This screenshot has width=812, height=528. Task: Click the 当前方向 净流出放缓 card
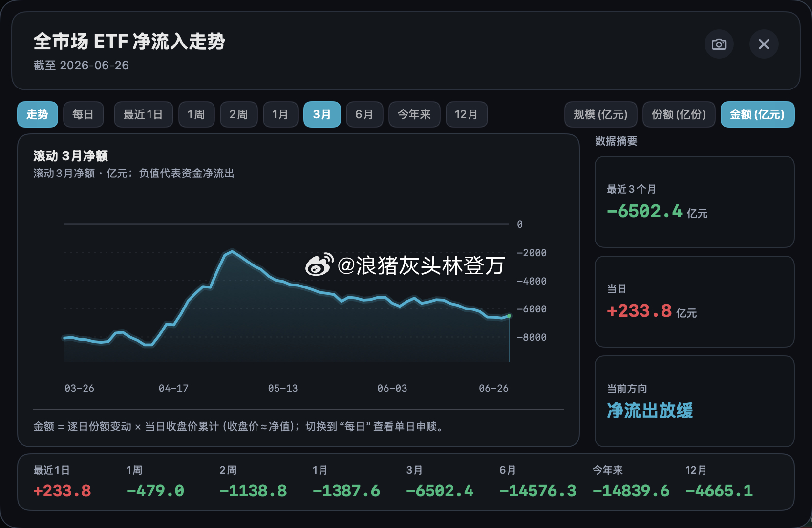coord(694,401)
